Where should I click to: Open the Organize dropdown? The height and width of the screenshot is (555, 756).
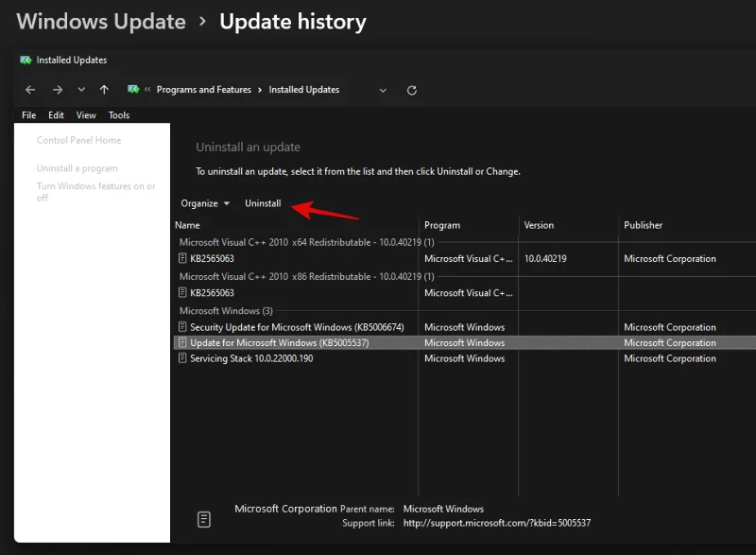(x=205, y=202)
